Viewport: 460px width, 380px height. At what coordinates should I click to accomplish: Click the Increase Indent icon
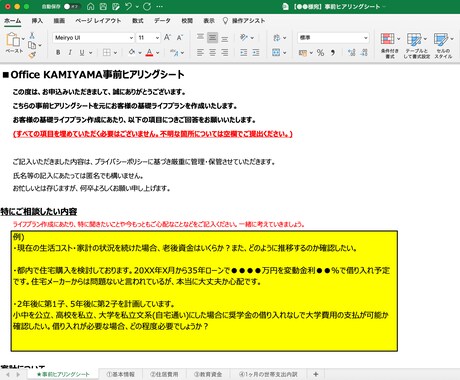[256, 52]
